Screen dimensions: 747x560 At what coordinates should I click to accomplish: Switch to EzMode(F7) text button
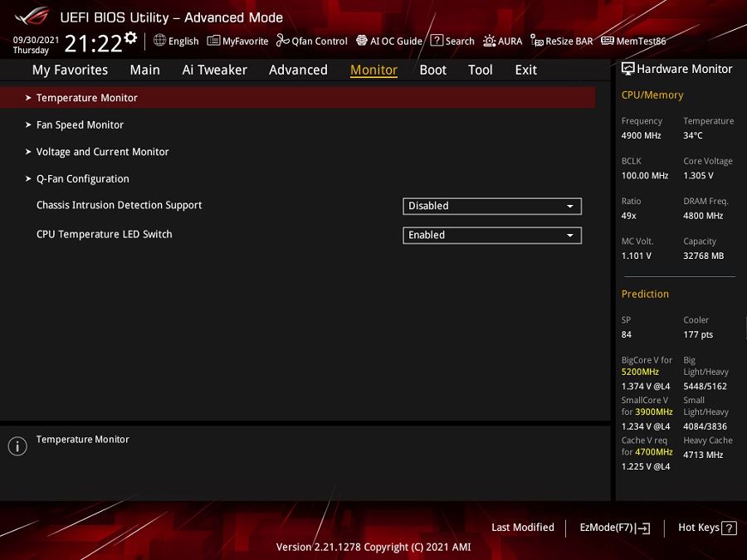pos(606,528)
